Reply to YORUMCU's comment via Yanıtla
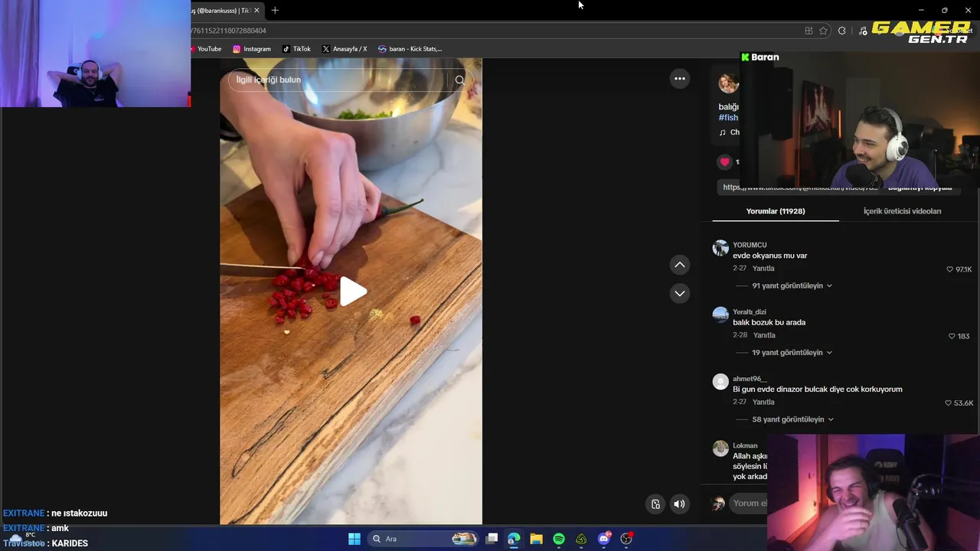This screenshot has width=980, height=551. (763, 269)
